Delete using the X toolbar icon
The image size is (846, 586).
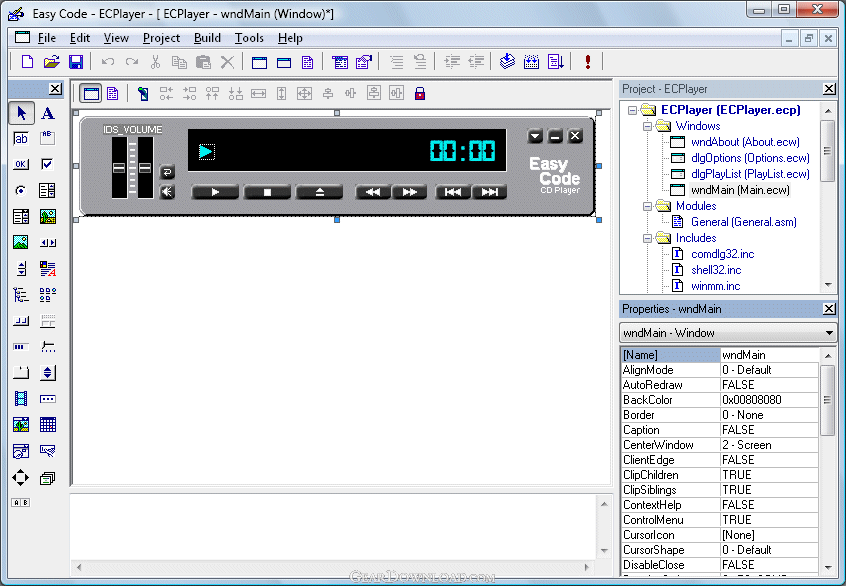click(x=227, y=62)
